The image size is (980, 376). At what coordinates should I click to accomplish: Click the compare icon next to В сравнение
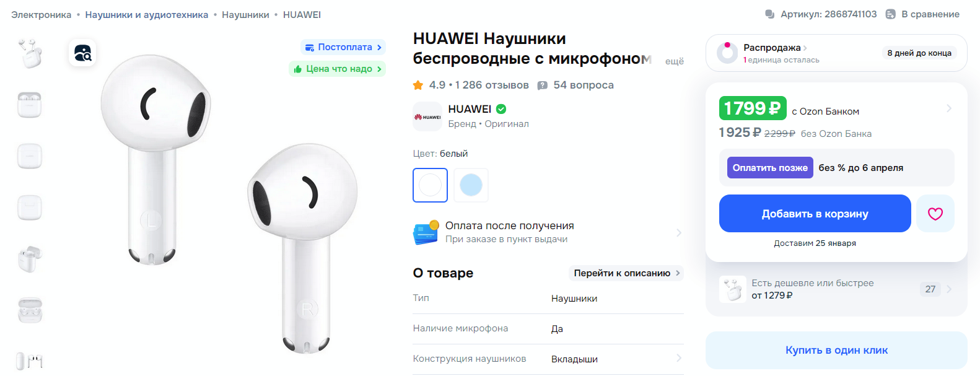[890, 14]
